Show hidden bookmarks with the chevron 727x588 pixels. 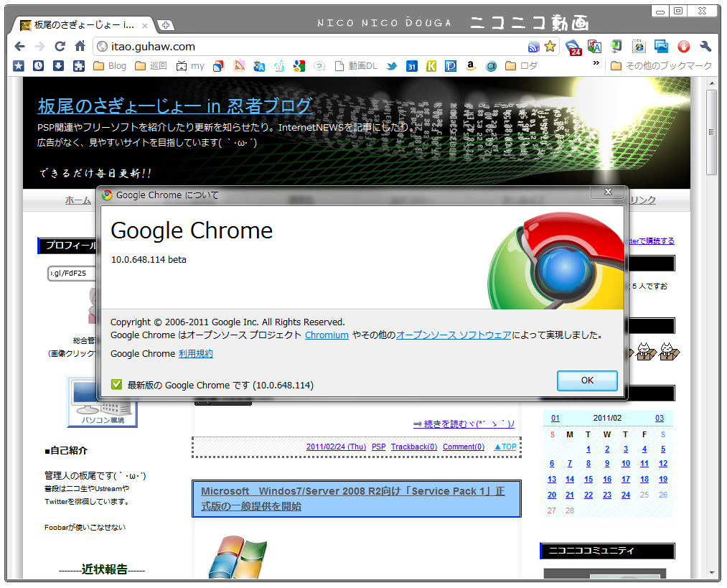pos(596,62)
